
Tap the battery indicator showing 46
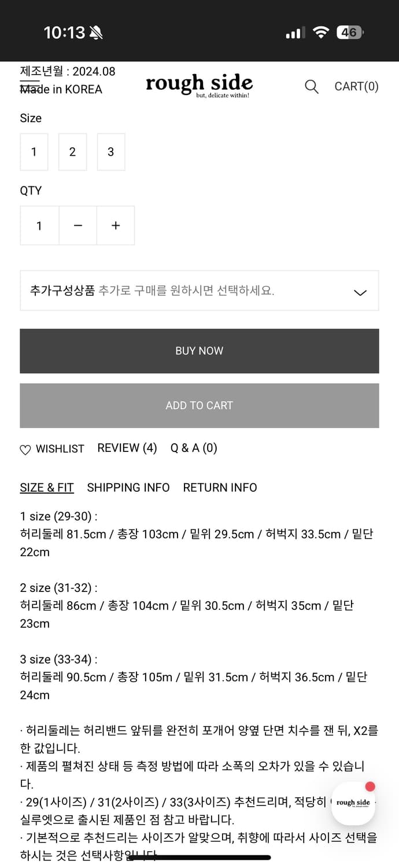[349, 32]
